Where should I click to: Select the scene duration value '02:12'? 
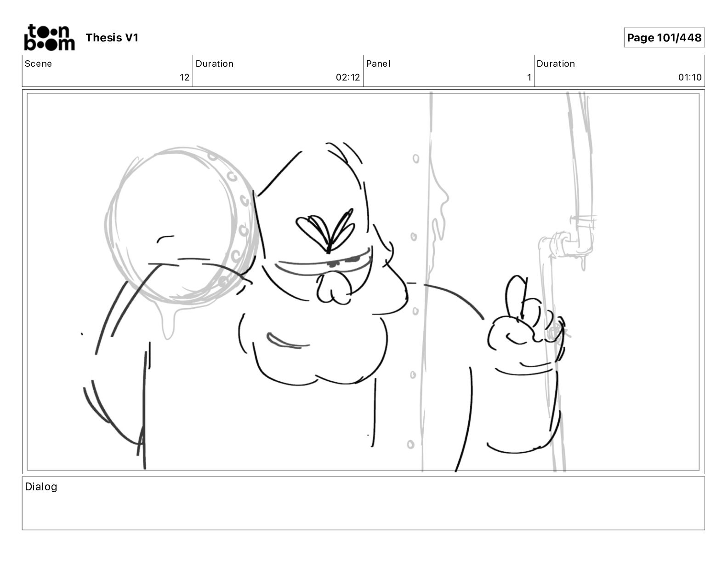(x=348, y=77)
